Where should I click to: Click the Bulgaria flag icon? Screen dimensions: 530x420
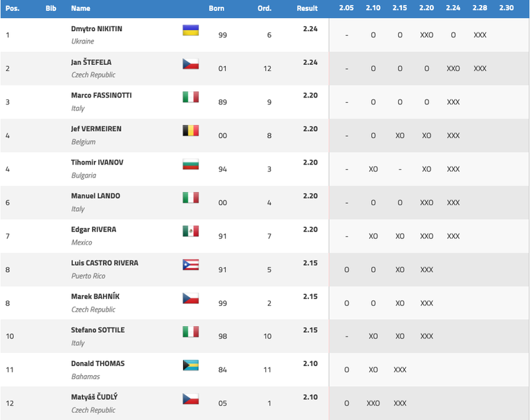pyautogui.click(x=191, y=164)
